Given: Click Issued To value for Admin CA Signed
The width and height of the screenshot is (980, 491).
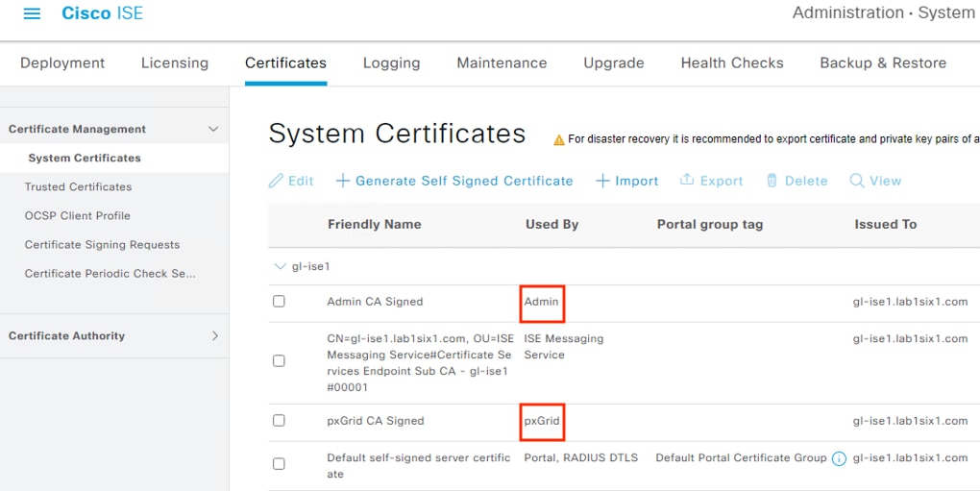Looking at the screenshot, I should pos(910,302).
